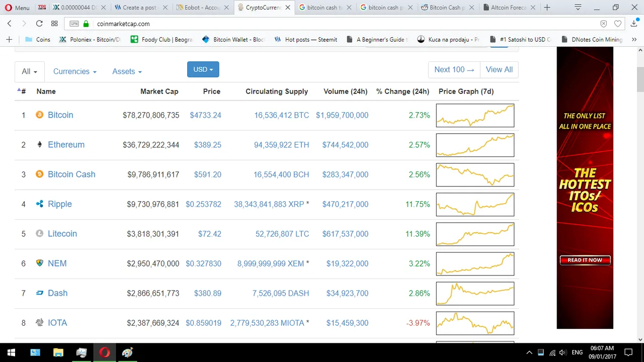644x362 pixels.
Task: Expand the All filter dropdown
Action: [x=30, y=71]
